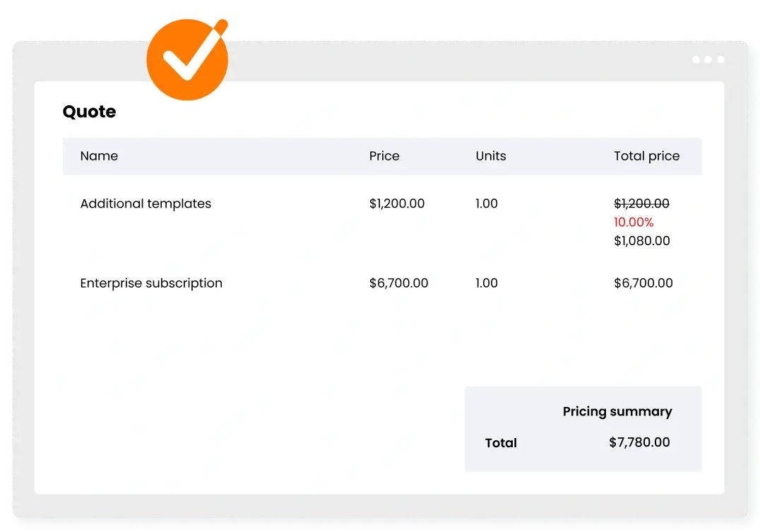
Task: Click the orange checkmark badge icon
Action: pyautogui.click(x=187, y=59)
